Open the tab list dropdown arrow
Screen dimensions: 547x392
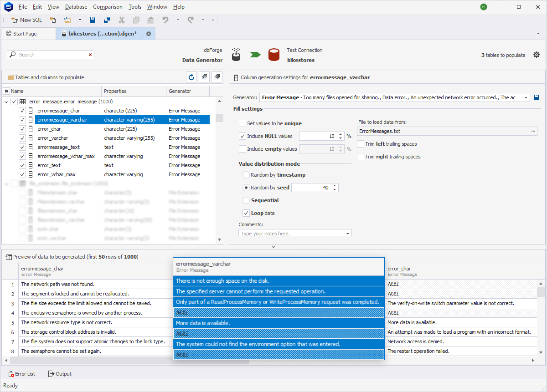click(538, 34)
